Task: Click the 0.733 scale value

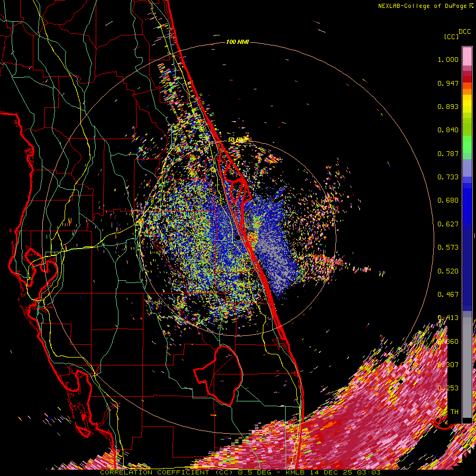Action: tap(448, 177)
